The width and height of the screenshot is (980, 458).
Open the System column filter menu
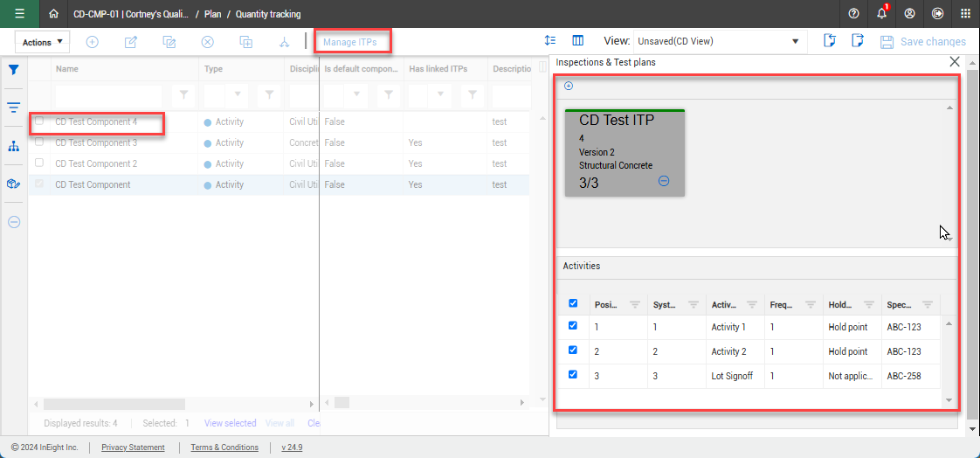pos(694,305)
